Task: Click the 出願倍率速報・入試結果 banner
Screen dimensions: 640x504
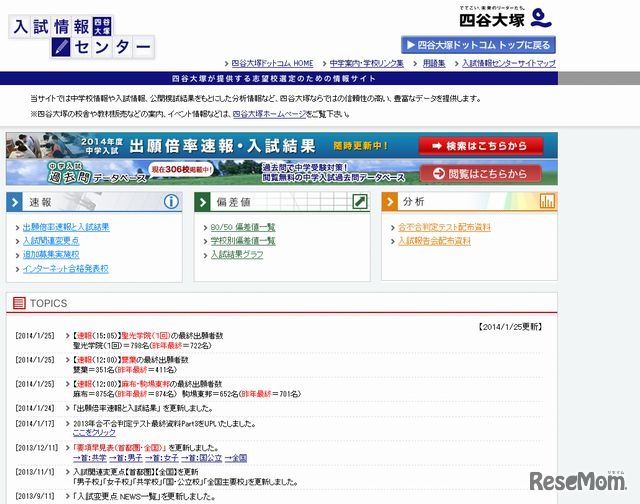Action: coord(282,145)
